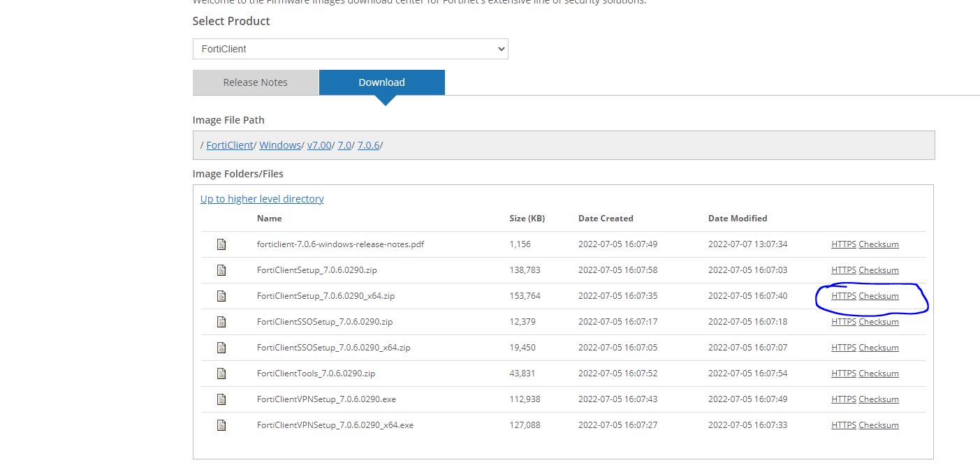The image size is (980, 465).
Task: Download FortiClientSSOSetup_7.0.6.0290_x64.zip via HTTPS
Action: 844,348
